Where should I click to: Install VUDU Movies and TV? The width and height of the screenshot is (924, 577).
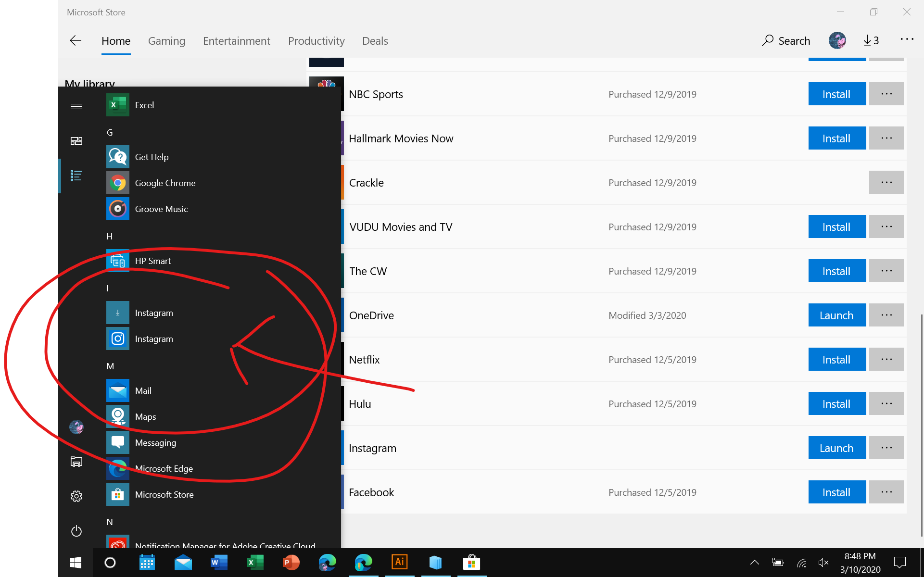[x=837, y=226]
